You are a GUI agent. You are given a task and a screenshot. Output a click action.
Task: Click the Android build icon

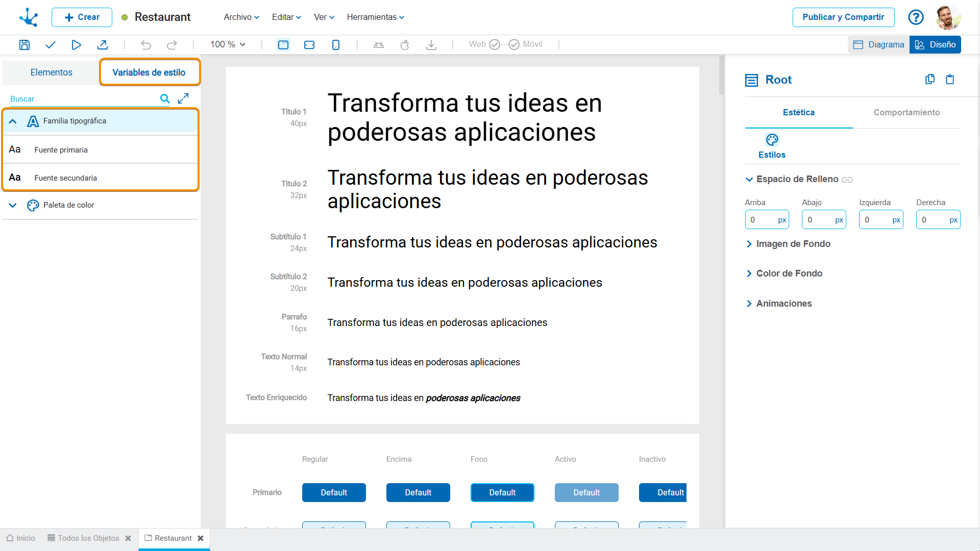379,45
